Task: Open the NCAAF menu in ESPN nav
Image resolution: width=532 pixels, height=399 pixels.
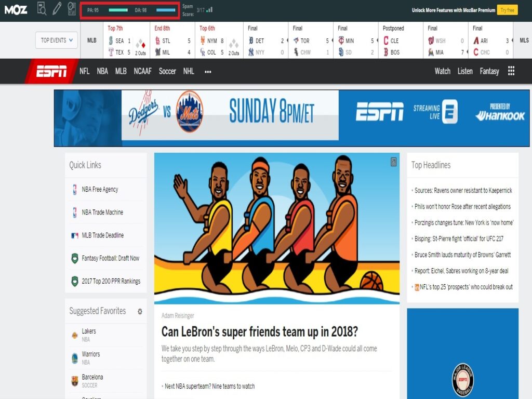Action: point(142,71)
